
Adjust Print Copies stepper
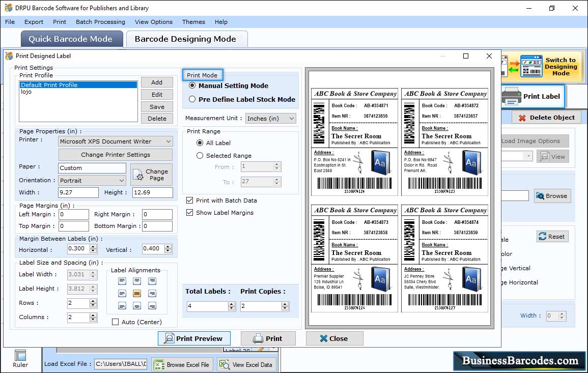[x=286, y=306]
